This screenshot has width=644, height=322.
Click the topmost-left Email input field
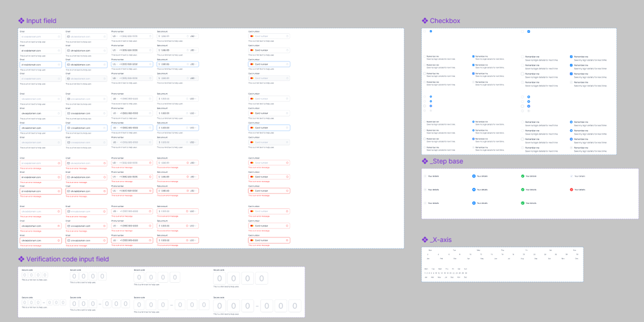(41, 37)
